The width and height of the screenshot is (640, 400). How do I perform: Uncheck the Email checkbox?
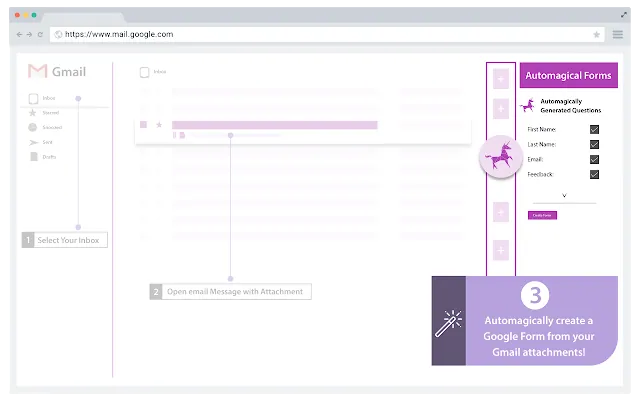[594, 160]
